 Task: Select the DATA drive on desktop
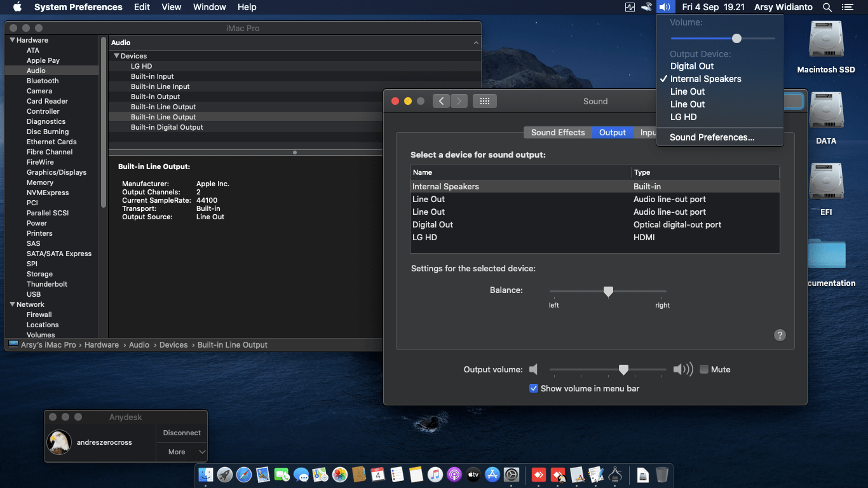pyautogui.click(x=826, y=119)
